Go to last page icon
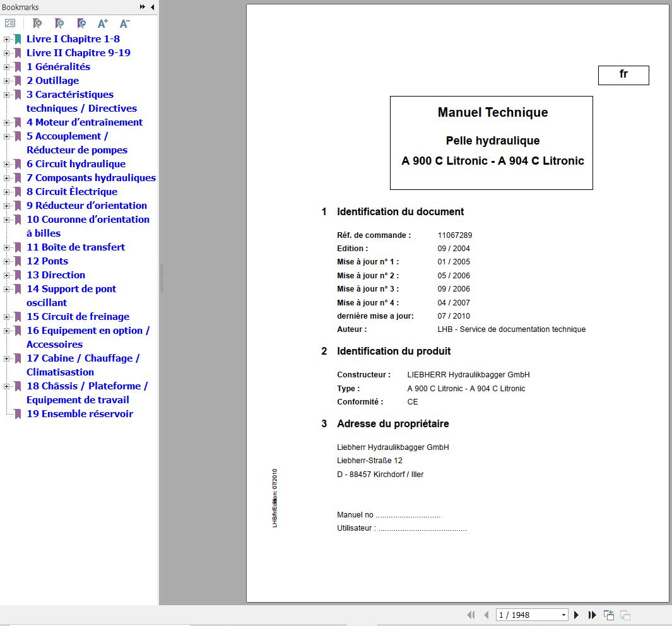The image size is (672, 626). coord(592,615)
